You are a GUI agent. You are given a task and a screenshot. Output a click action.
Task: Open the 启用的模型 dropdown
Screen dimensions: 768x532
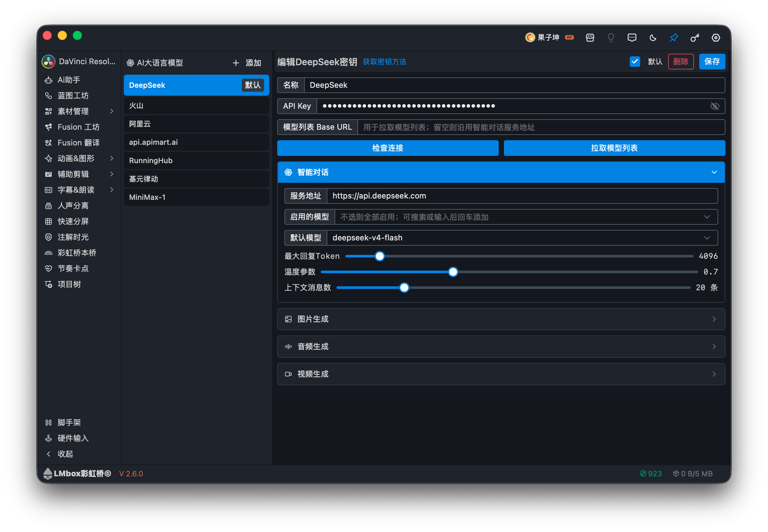click(x=526, y=217)
